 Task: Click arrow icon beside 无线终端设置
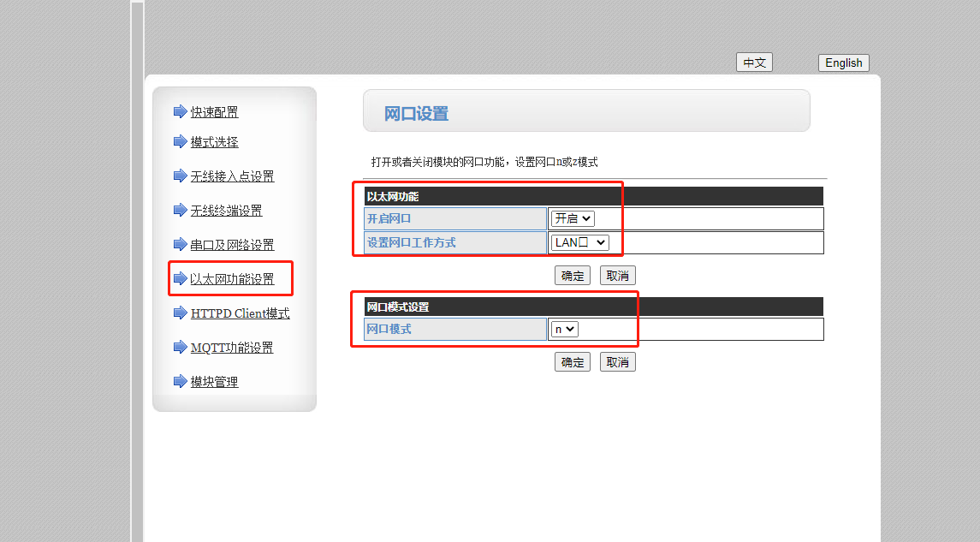click(x=180, y=210)
